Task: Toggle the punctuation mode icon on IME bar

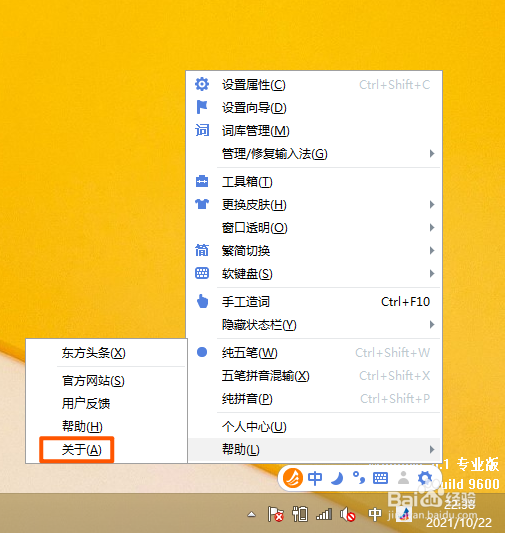Action: pos(359,478)
